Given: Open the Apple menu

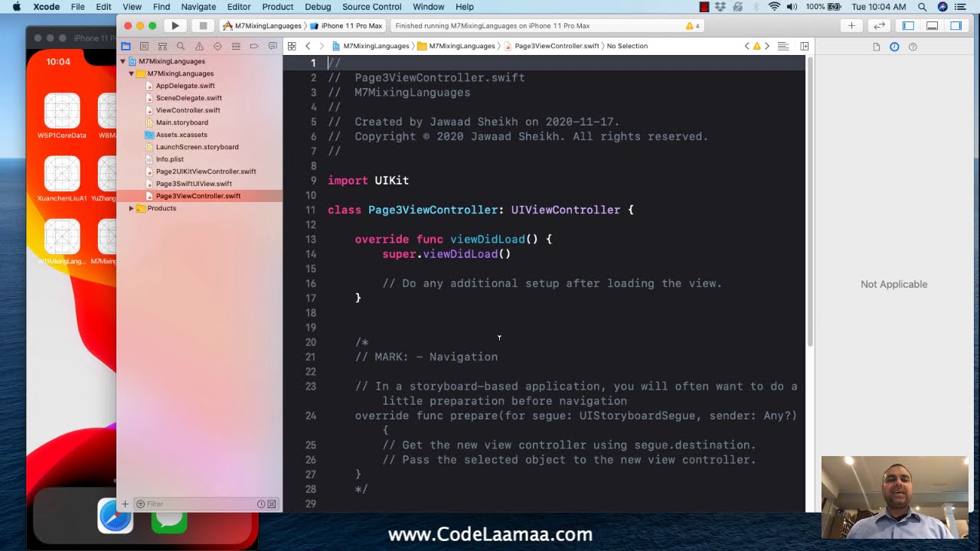Looking at the screenshot, I should pos(16,7).
